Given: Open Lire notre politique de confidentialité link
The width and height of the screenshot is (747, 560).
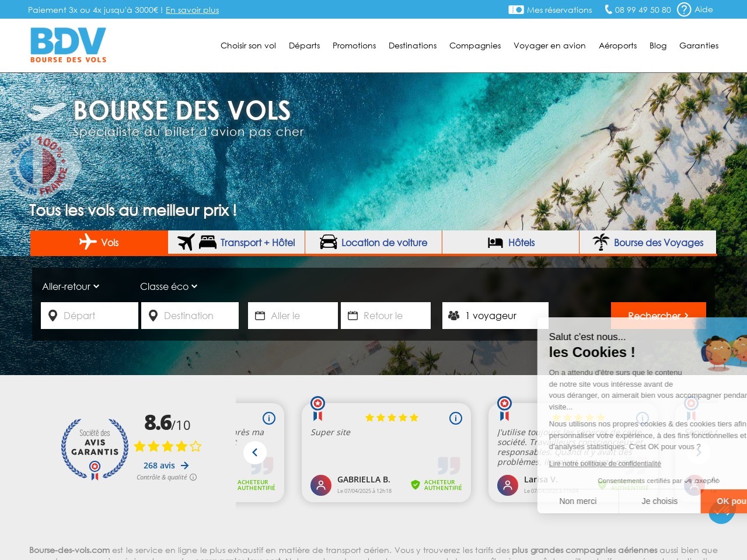Looking at the screenshot, I should coord(605,464).
